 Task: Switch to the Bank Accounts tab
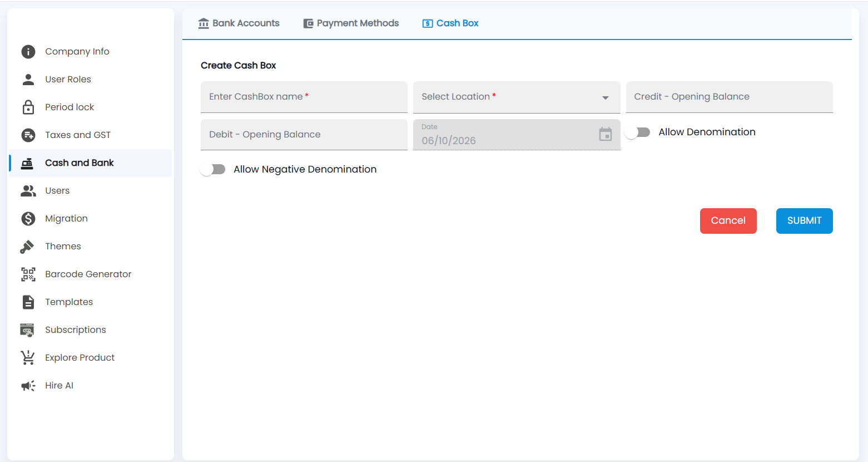click(x=239, y=23)
